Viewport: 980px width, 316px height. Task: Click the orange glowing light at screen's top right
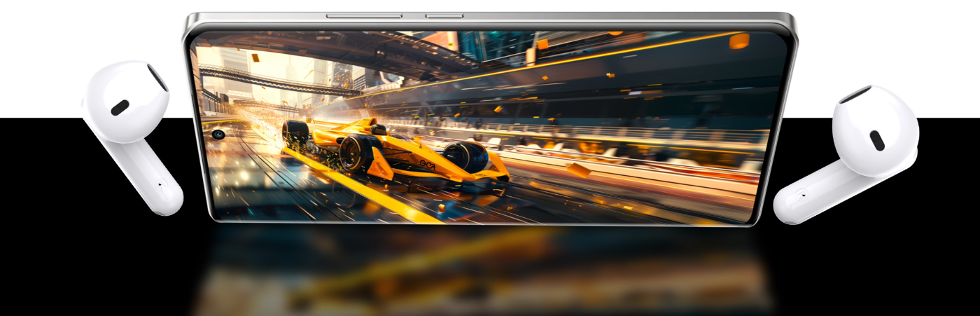738,41
